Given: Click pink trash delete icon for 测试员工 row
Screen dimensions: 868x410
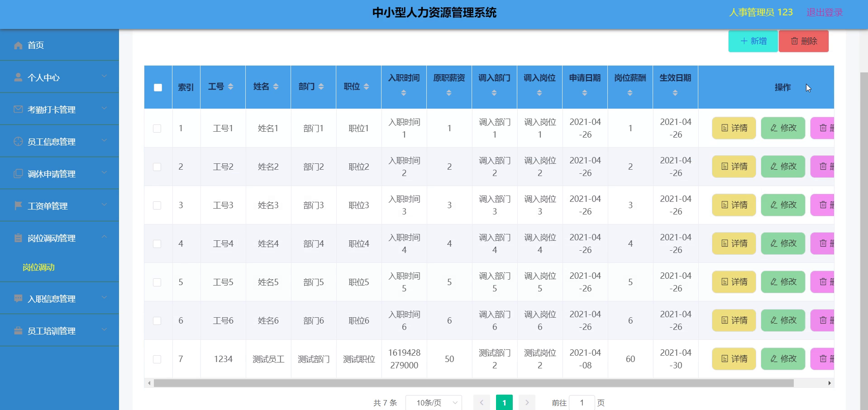Looking at the screenshot, I should (823, 359).
